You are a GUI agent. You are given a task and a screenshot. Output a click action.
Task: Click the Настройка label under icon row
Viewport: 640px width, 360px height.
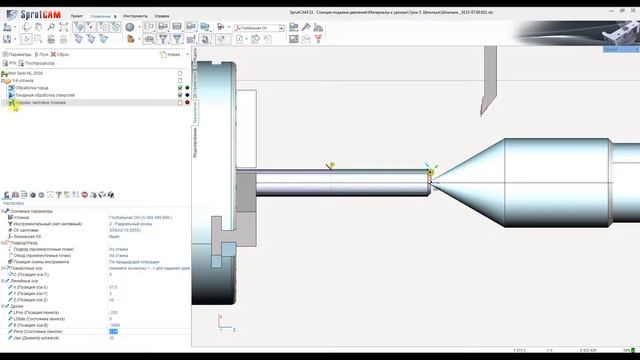(13, 203)
